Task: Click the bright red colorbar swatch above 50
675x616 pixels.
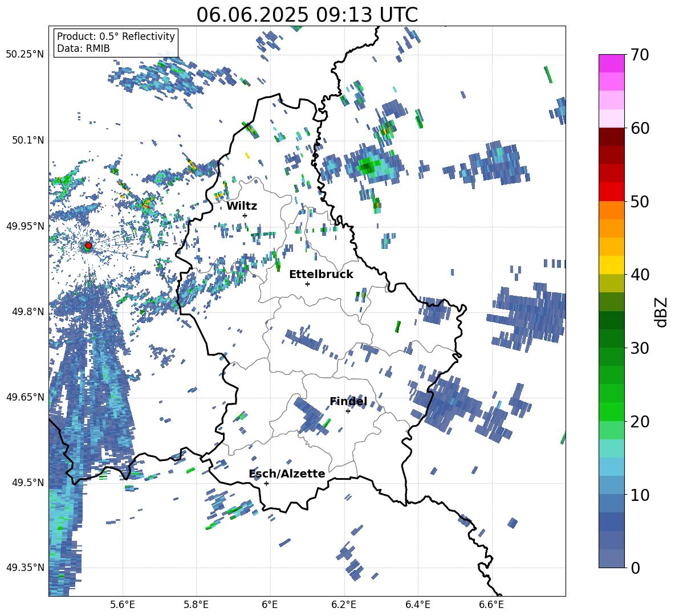Action: tap(611, 192)
